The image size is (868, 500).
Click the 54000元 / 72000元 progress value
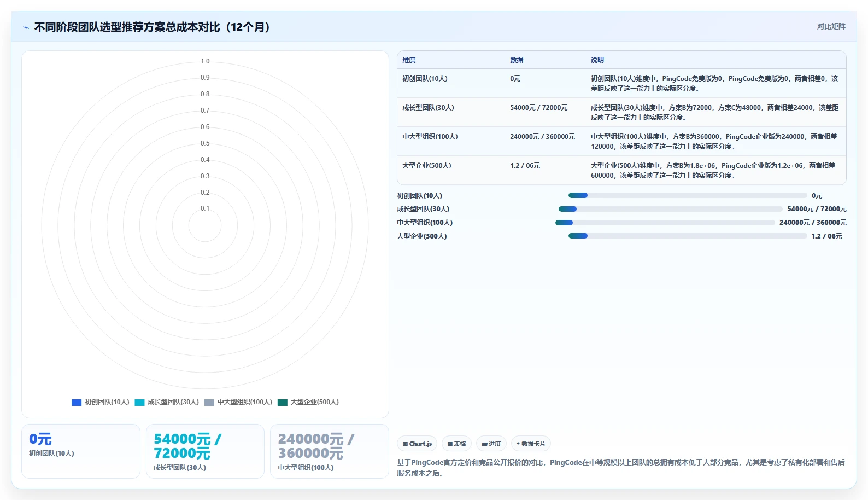point(817,209)
